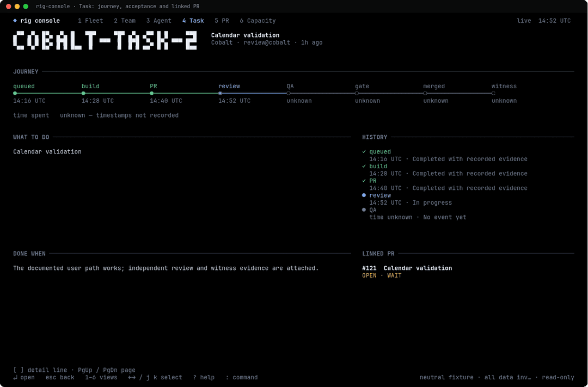Image resolution: width=588 pixels, height=387 pixels.
Task: Go to the 5 PR view
Action: click(x=222, y=21)
